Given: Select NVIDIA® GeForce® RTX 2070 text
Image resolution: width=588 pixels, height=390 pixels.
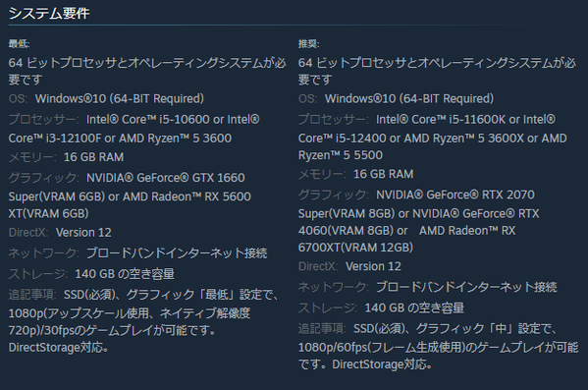Looking at the screenshot, I should [x=455, y=195].
